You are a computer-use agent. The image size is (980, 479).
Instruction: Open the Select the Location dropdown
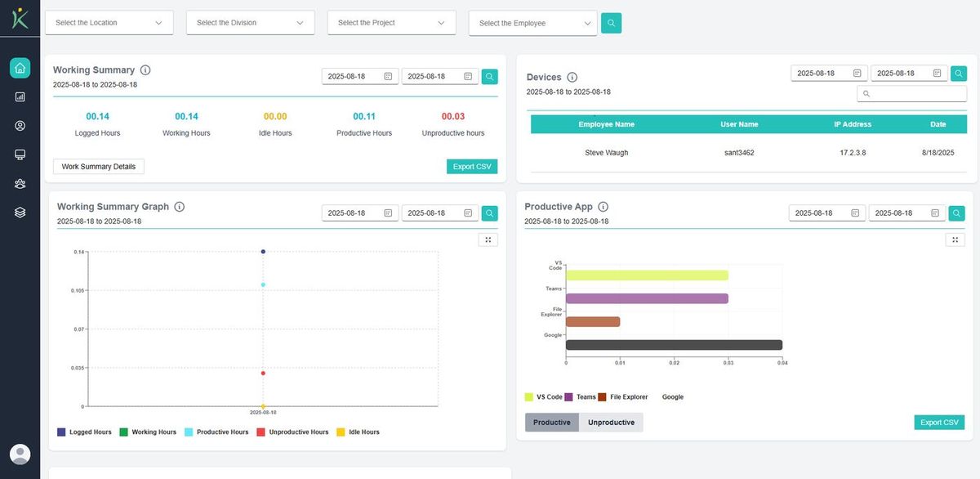[109, 23]
